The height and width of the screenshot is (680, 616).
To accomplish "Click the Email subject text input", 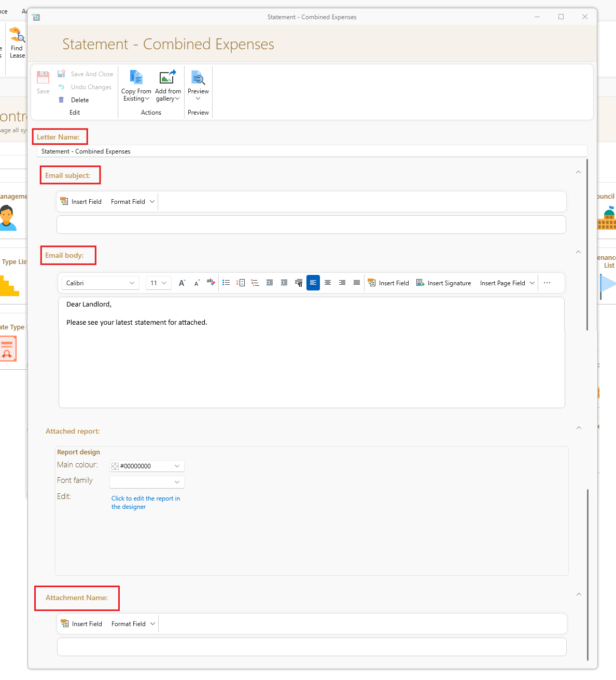I will click(x=311, y=225).
